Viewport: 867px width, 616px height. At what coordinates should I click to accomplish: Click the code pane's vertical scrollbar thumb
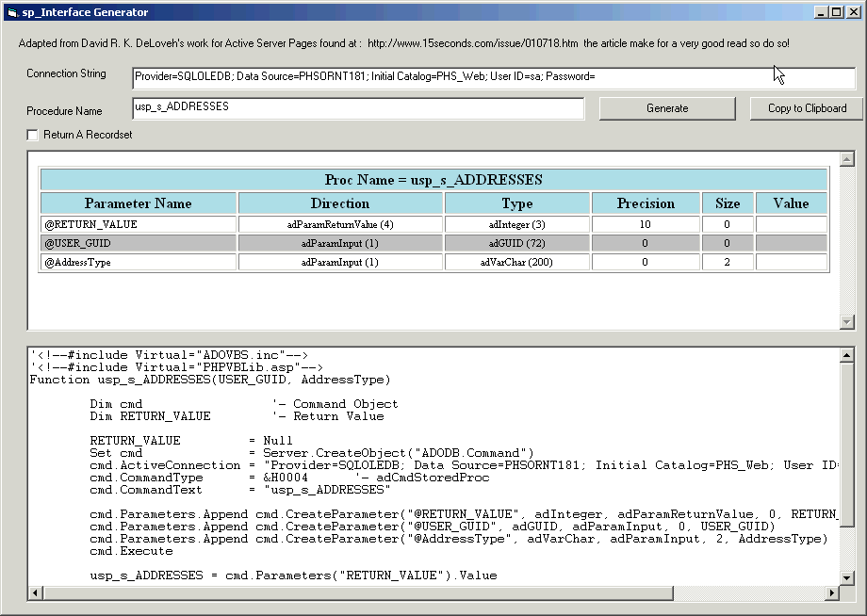(x=847, y=445)
